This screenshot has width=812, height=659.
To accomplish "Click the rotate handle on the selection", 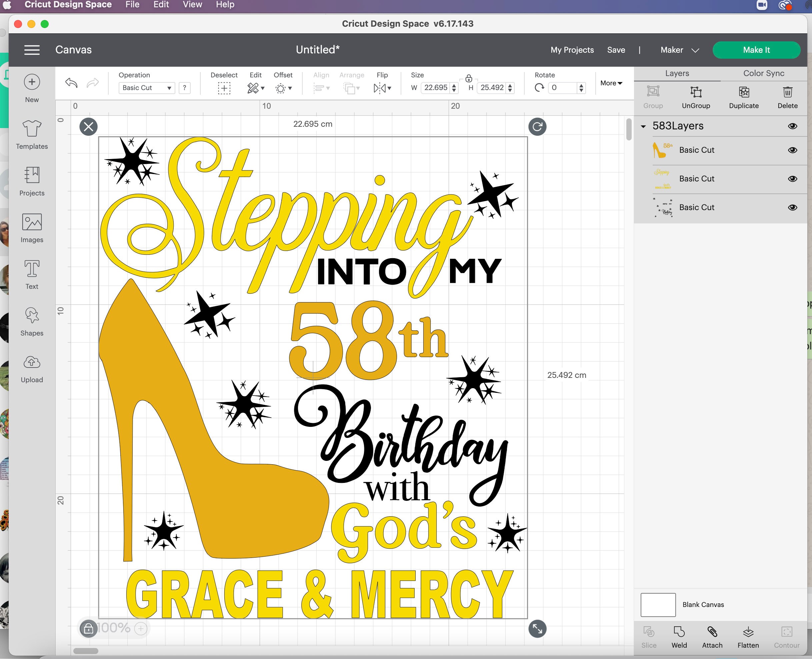I will 537,126.
